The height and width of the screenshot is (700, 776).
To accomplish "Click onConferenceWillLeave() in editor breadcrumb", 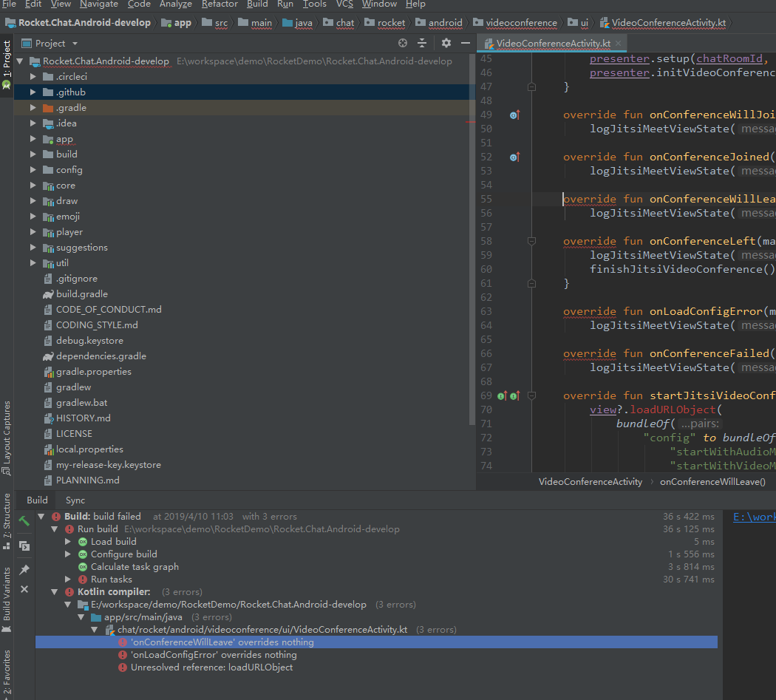I will pos(712,482).
